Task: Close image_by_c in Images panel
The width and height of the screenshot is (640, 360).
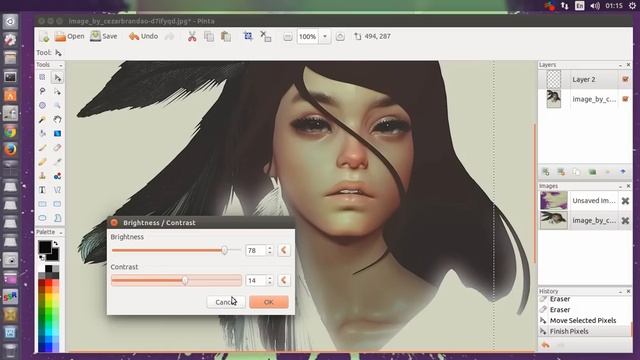Action: (x=625, y=220)
